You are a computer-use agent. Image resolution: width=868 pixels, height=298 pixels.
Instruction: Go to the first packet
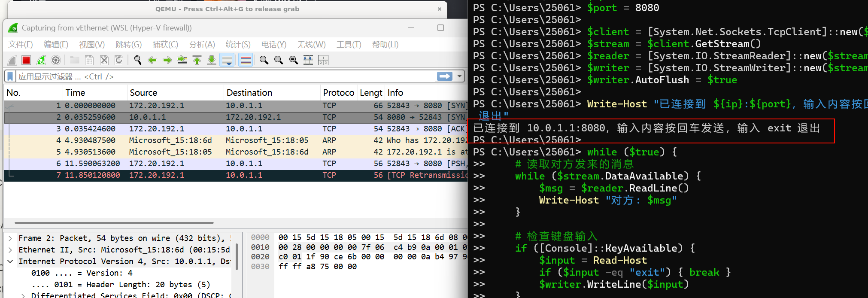click(197, 60)
